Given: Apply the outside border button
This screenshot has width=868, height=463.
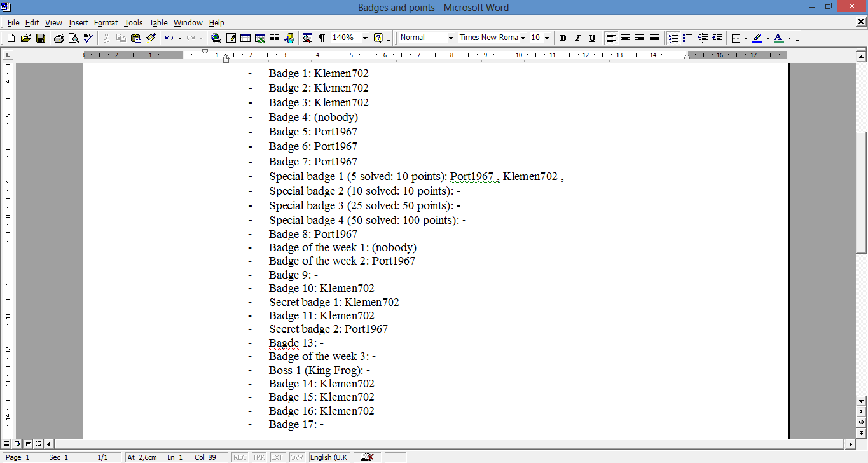Looking at the screenshot, I should tap(736, 38).
